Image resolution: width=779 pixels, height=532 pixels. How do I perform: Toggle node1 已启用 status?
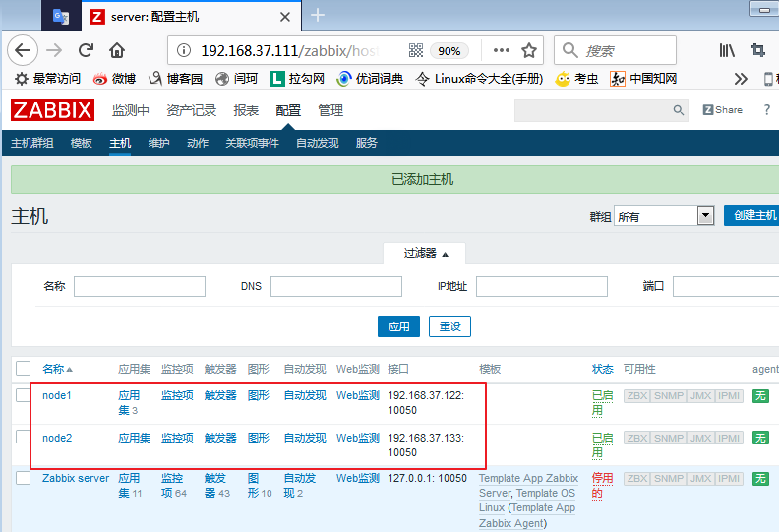point(602,403)
